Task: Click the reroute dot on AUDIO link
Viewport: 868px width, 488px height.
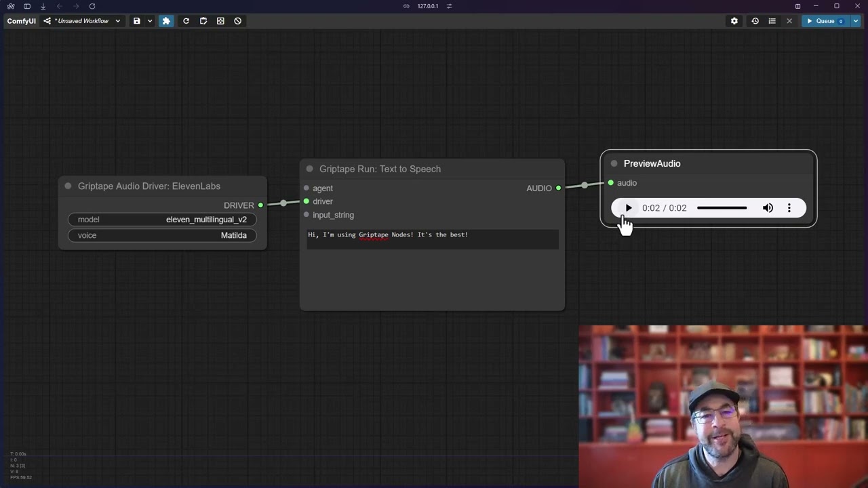Action: pos(585,185)
